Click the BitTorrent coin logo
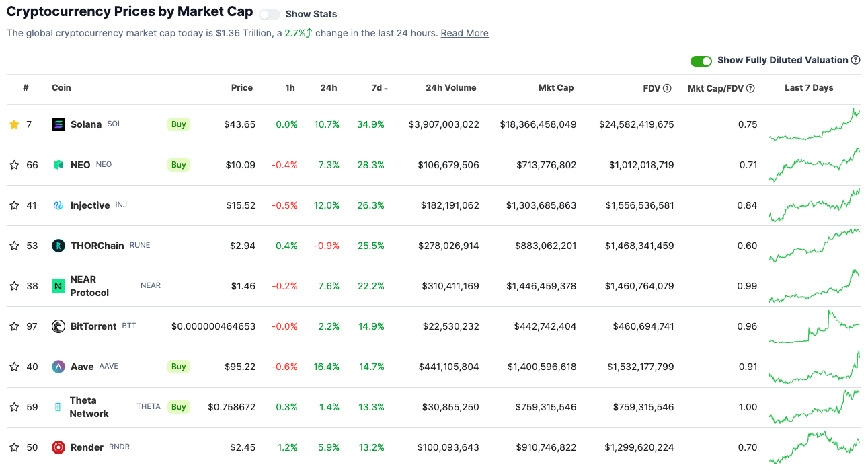 [58, 326]
